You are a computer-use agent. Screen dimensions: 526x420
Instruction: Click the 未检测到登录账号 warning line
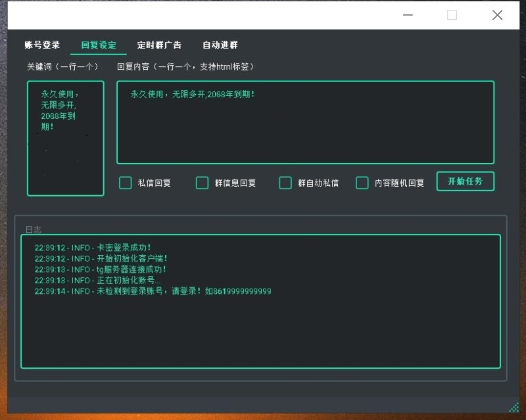(151, 291)
